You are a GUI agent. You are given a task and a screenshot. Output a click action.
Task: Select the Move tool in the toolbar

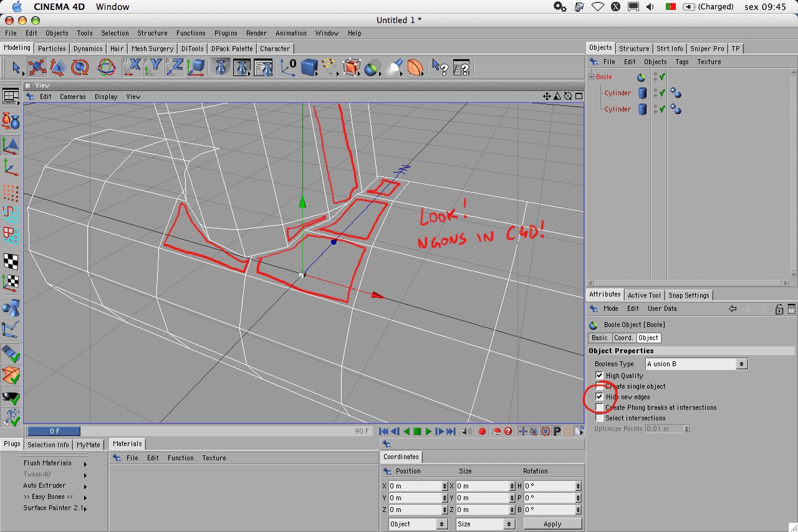click(37, 67)
